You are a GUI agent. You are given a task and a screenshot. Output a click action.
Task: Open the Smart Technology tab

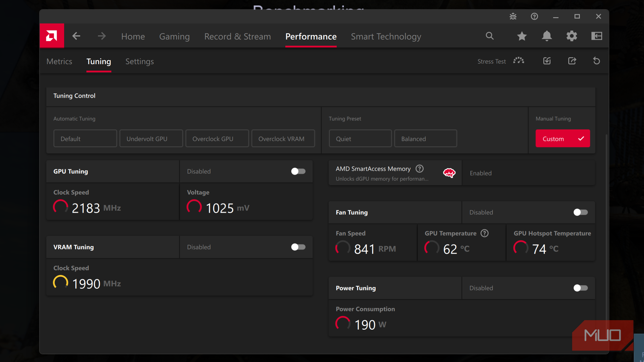pos(386,36)
